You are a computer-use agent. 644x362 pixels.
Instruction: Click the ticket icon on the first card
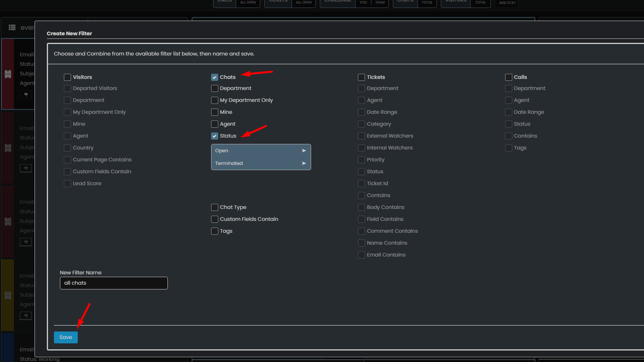point(8,74)
